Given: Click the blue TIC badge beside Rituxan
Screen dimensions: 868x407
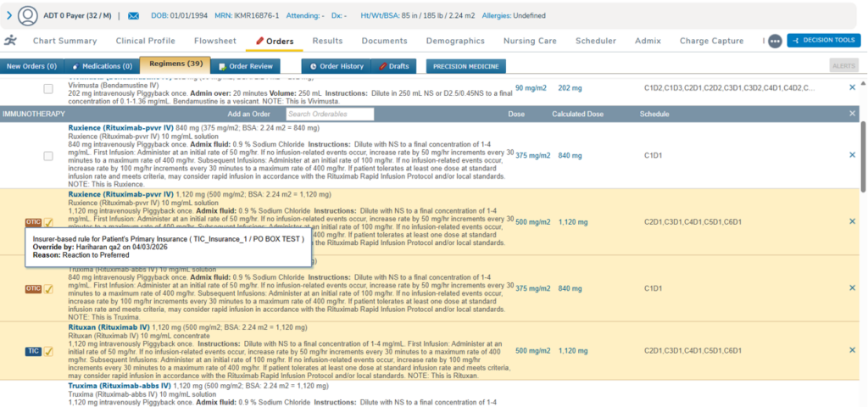Looking at the screenshot, I should (33, 351).
